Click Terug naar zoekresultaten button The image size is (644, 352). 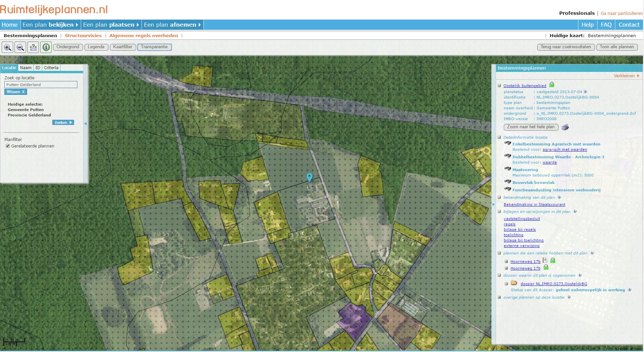(x=566, y=47)
